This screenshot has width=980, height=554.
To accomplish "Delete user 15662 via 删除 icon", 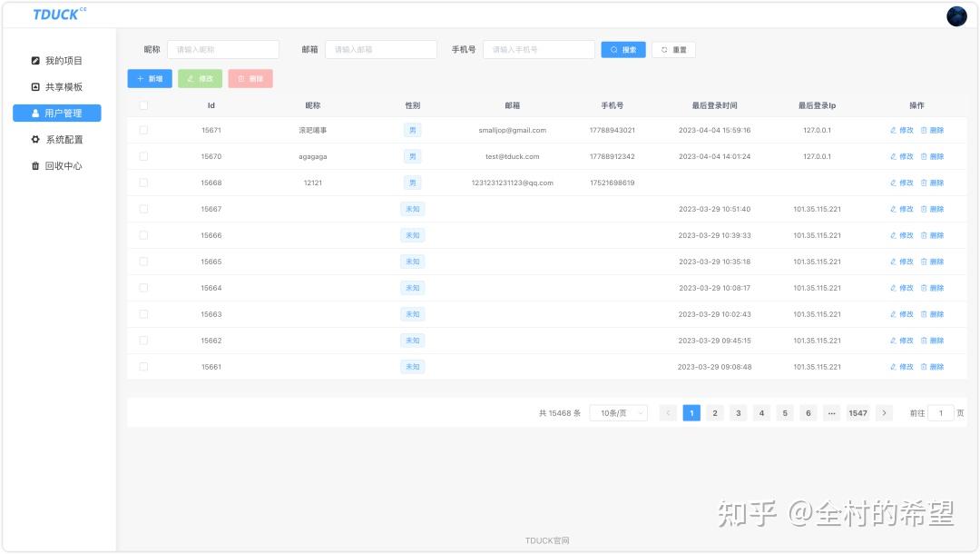I will click(933, 341).
